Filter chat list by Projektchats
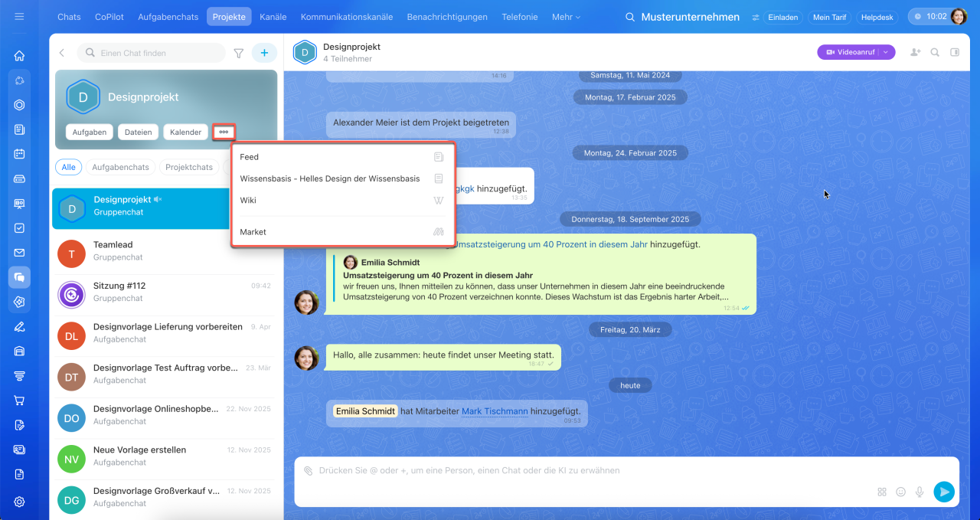This screenshot has height=520, width=980. [x=189, y=167]
